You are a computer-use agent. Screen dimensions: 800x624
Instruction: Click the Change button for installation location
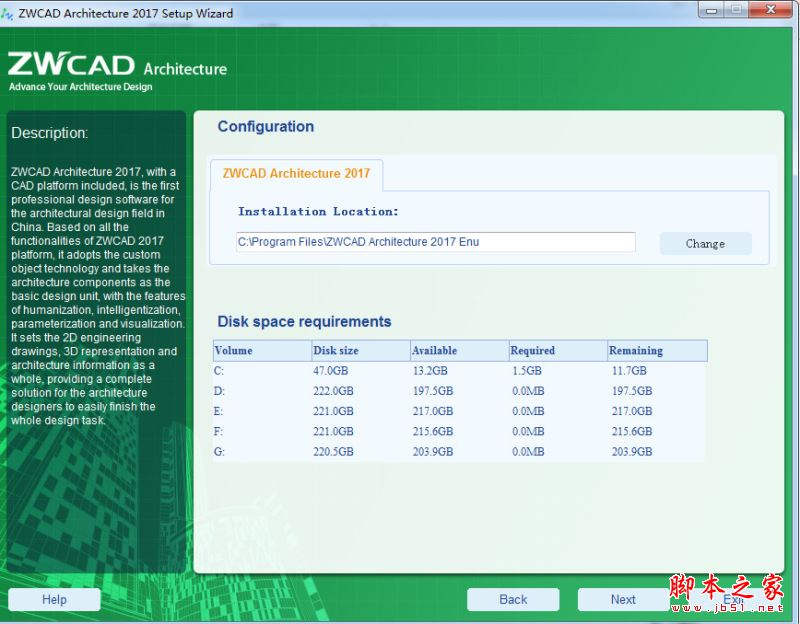tap(705, 243)
